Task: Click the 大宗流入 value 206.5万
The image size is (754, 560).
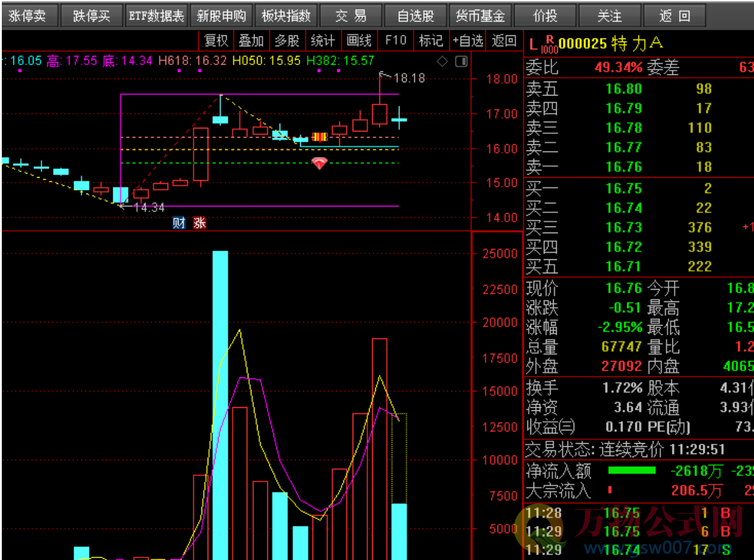Action: pyautogui.click(x=697, y=490)
